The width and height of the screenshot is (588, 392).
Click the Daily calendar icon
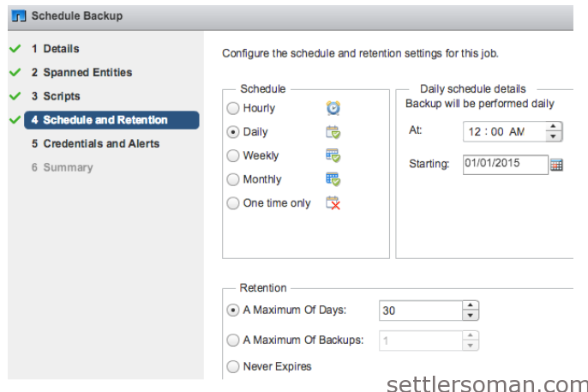pos(333,132)
